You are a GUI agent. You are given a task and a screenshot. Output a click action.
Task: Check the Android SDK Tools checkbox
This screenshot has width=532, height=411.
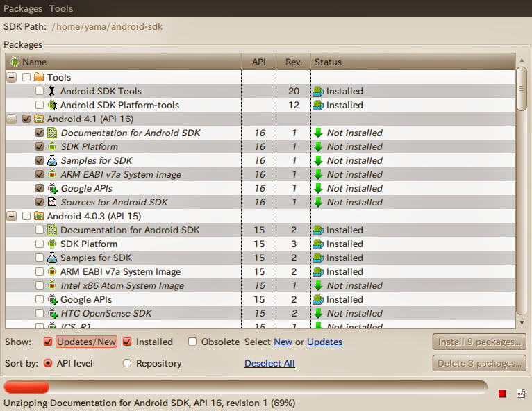tap(40, 91)
